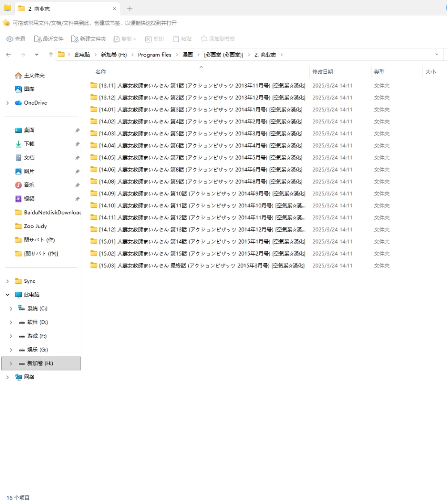The image size is (447, 504).
Task: Sort by the 大小 column header
Action: 430,71
